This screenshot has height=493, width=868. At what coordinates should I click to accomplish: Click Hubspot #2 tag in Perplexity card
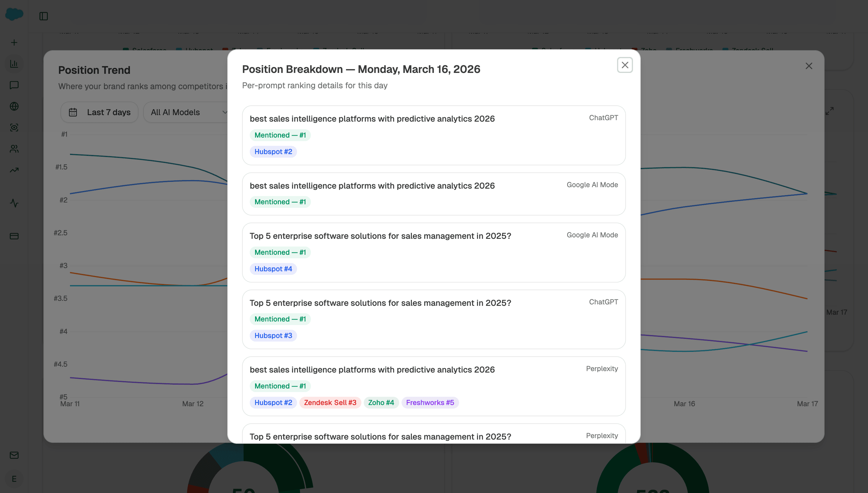[273, 403]
